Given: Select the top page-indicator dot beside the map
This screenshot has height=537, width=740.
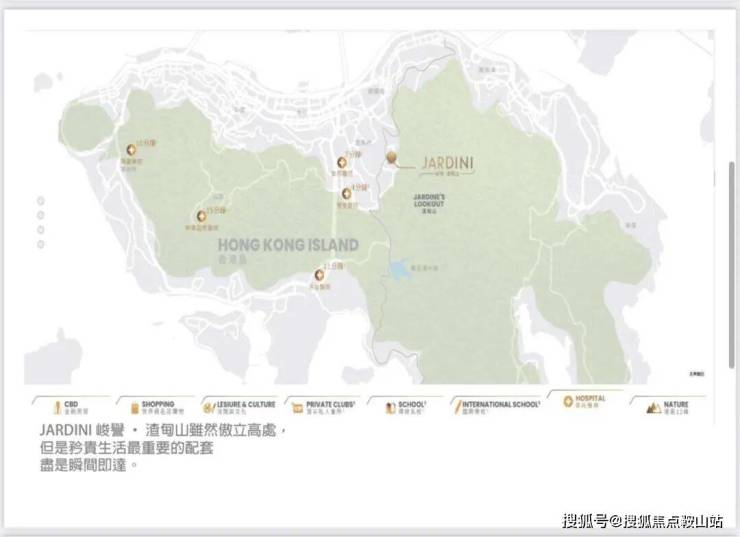Looking at the screenshot, I should (41, 201).
